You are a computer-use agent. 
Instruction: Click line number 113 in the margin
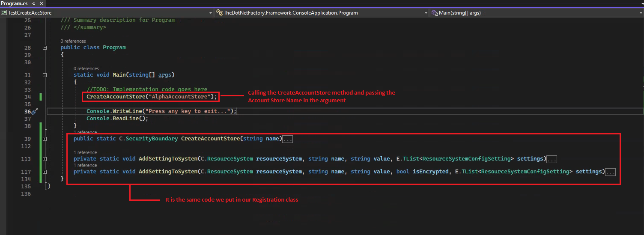26,159
